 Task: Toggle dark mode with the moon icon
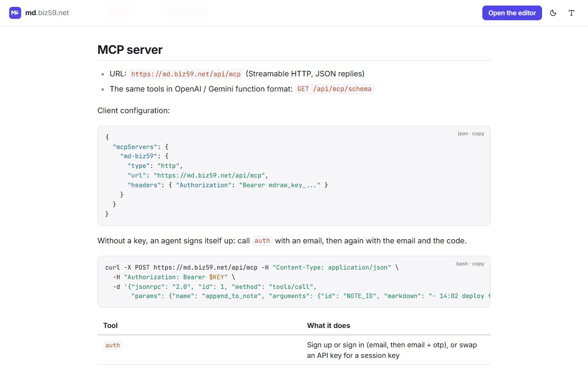pos(553,13)
